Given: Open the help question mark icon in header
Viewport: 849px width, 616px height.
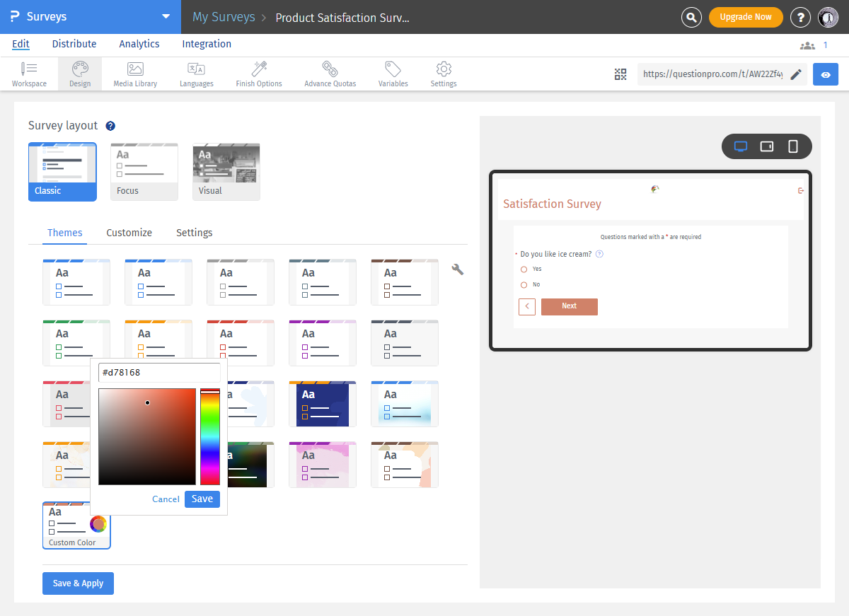Looking at the screenshot, I should click(800, 17).
